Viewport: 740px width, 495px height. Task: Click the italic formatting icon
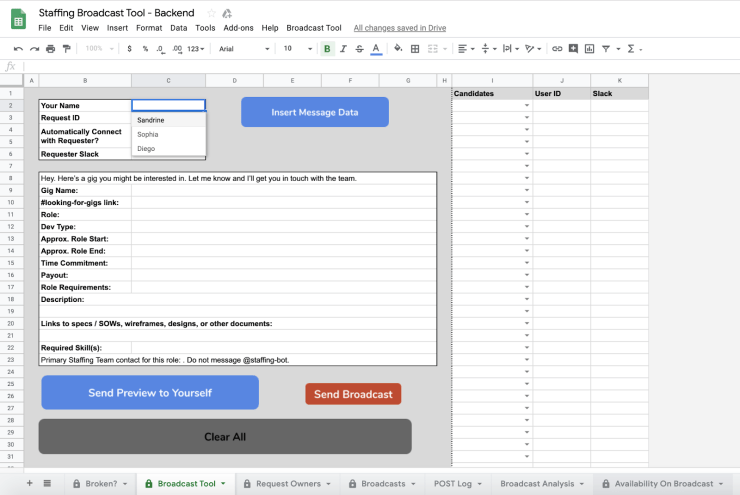(x=343, y=48)
